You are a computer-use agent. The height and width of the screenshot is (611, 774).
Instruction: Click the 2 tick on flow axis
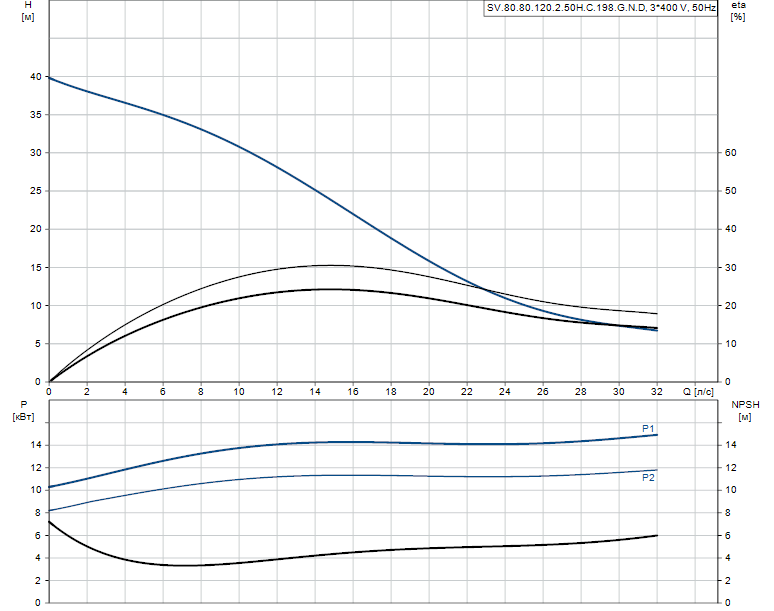[87, 391]
